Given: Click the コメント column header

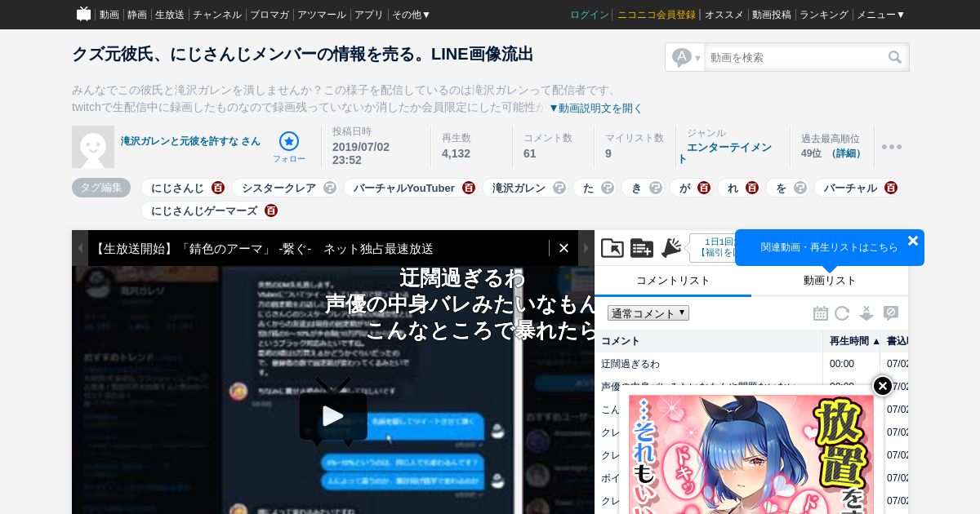Looking at the screenshot, I should (x=708, y=341).
